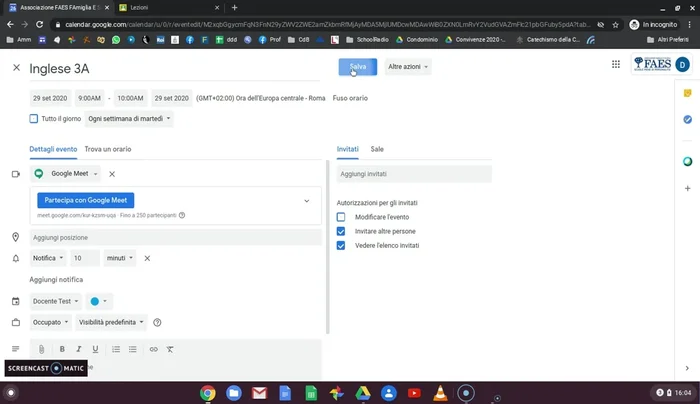Open Altre azioni dropdown

click(408, 67)
